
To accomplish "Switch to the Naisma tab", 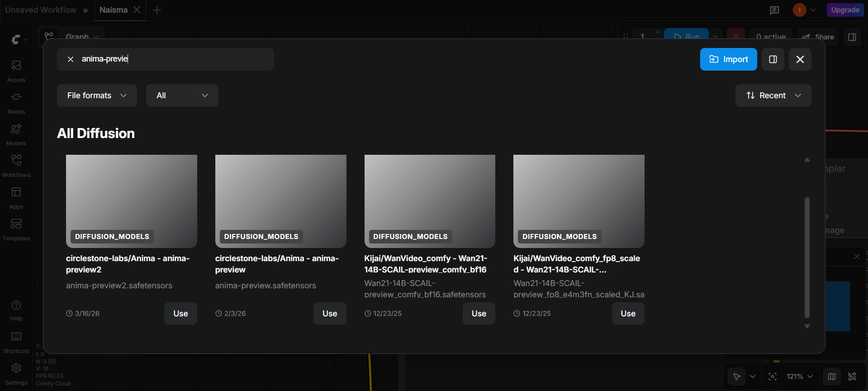I will [x=114, y=10].
